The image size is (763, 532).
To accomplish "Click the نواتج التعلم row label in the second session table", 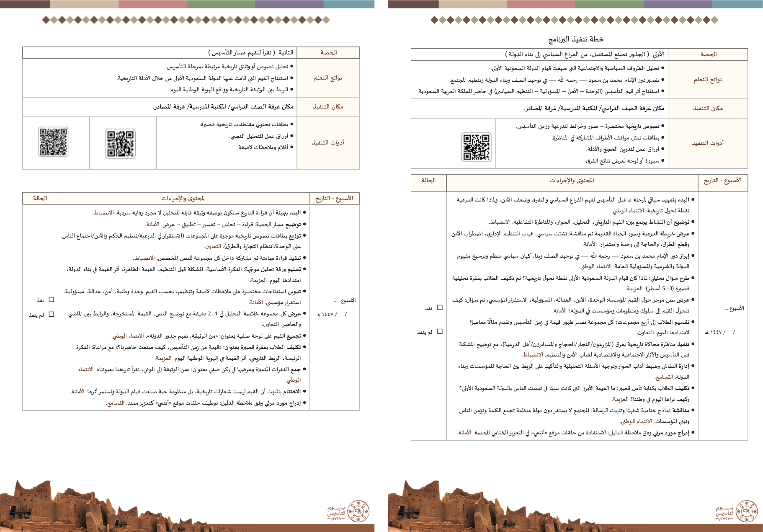I will [328, 78].
